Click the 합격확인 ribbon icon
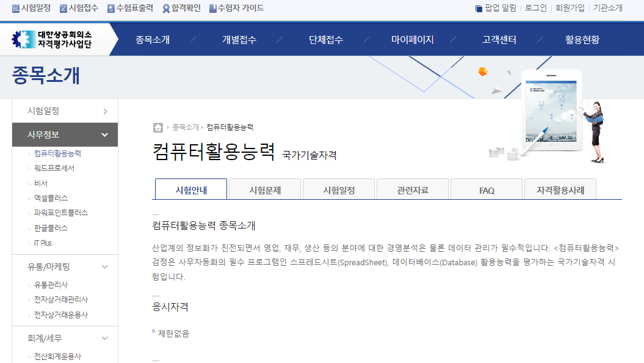Screen dimensions: 644x363 [x=166, y=8]
